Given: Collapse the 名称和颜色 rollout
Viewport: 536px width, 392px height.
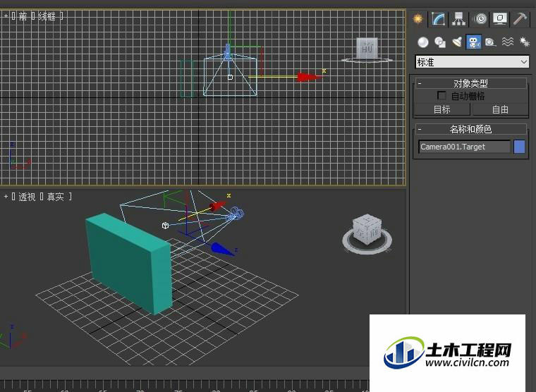Looking at the screenshot, I should coord(470,129).
